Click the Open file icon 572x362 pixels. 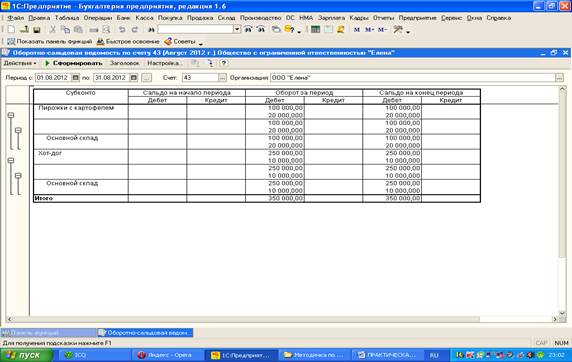24,30
